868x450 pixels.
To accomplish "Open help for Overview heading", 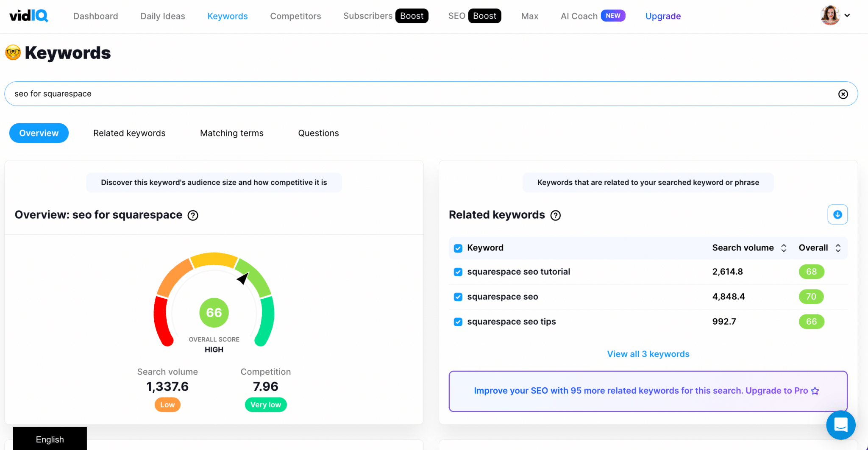I will [193, 215].
